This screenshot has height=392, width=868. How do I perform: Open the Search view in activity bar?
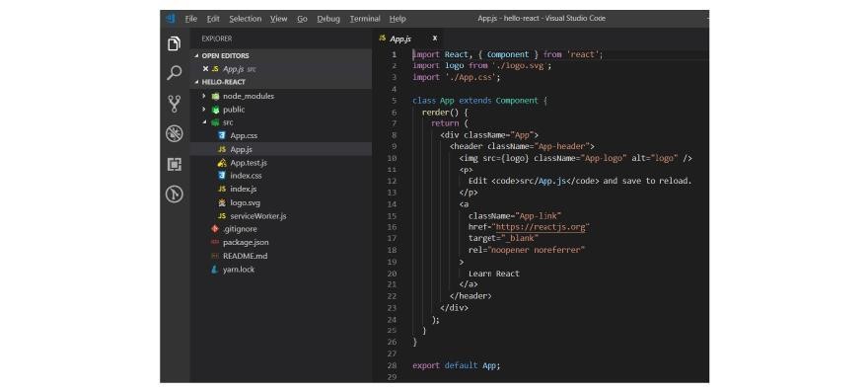click(175, 73)
